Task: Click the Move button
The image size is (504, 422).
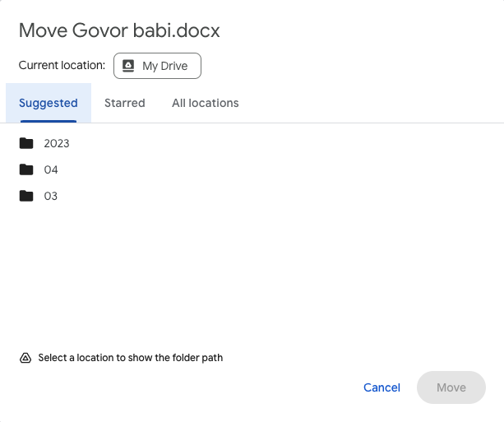Action: [x=451, y=387]
